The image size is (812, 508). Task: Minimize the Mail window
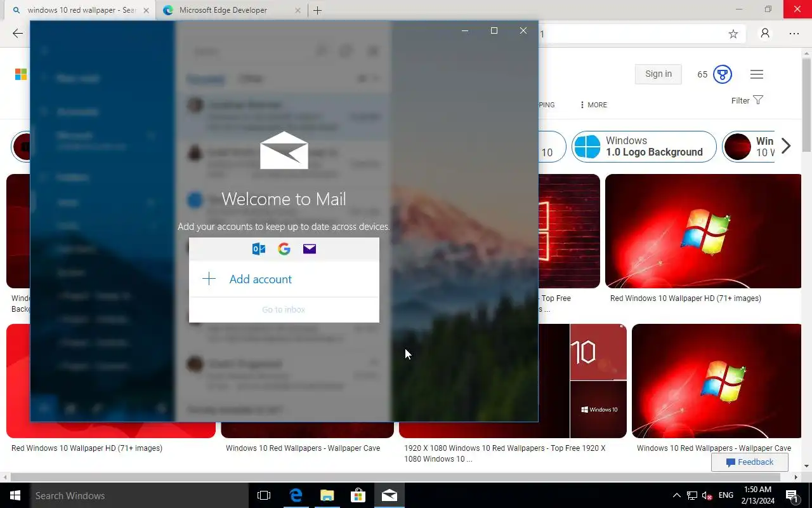(x=465, y=30)
